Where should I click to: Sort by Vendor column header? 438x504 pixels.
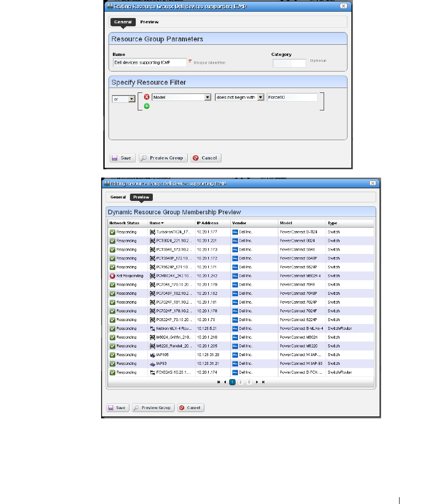click(x=254, y=223)
